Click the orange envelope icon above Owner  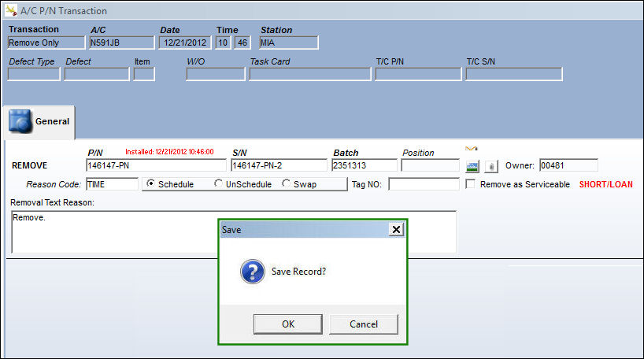[x=472, y=149]
